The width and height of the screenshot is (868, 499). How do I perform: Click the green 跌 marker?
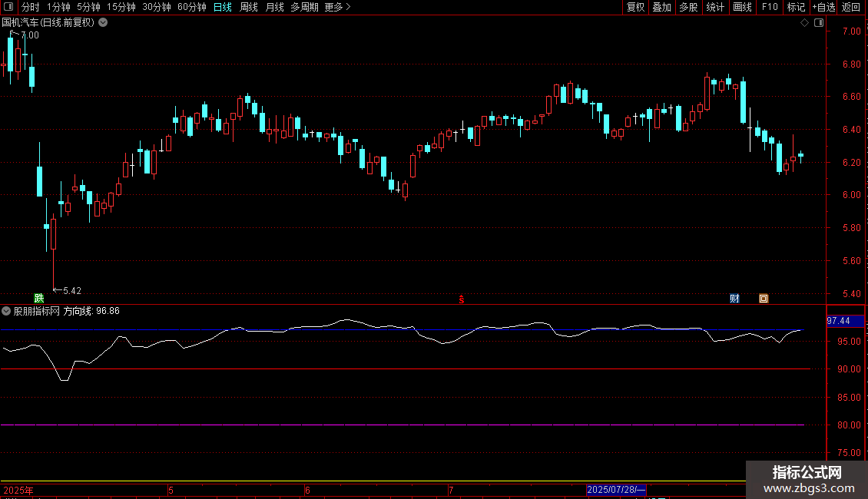(38, 298)
